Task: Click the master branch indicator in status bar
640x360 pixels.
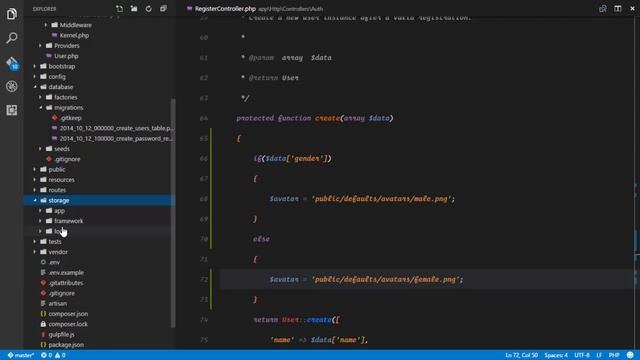Action: 21,355
